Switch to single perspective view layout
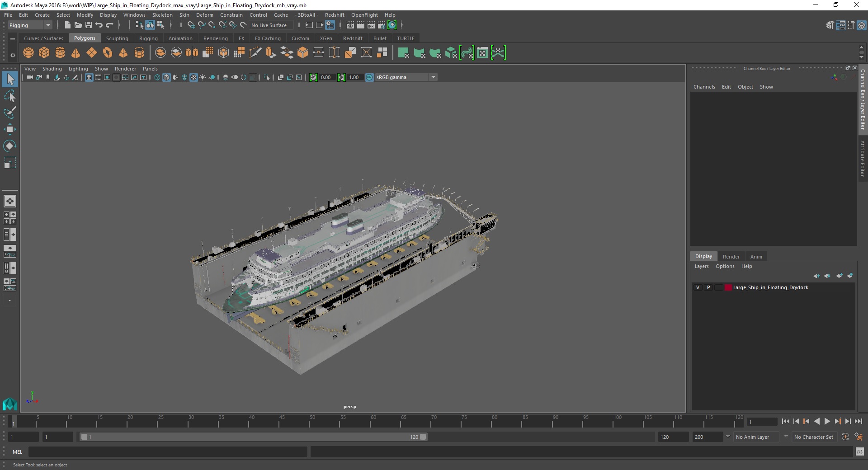 click(10, 201)
